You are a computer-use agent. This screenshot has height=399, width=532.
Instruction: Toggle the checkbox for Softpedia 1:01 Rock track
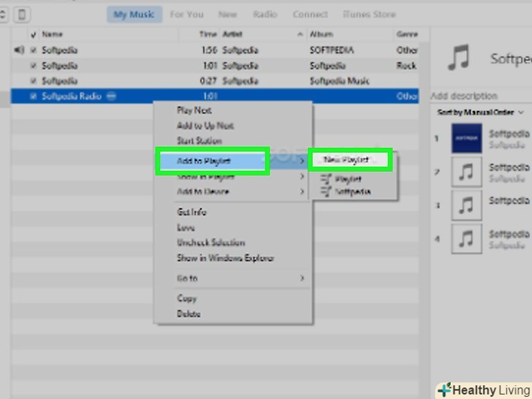pos(34,66)
